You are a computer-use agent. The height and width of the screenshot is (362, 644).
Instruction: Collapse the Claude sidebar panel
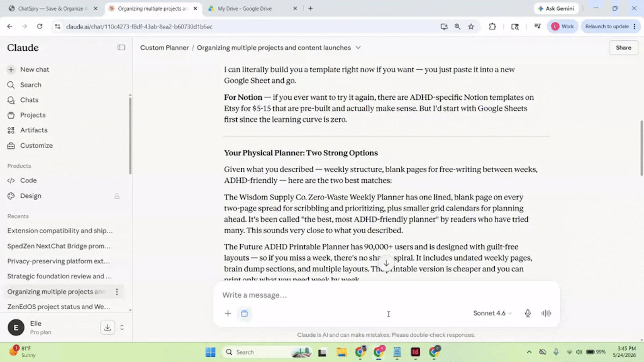point(121,47)
